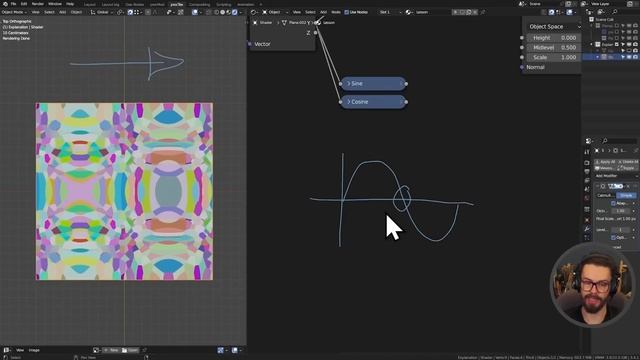The image size is (640, 360).
Task: Expand the collapsed Cosine node chevron
Action: point(349,102)
